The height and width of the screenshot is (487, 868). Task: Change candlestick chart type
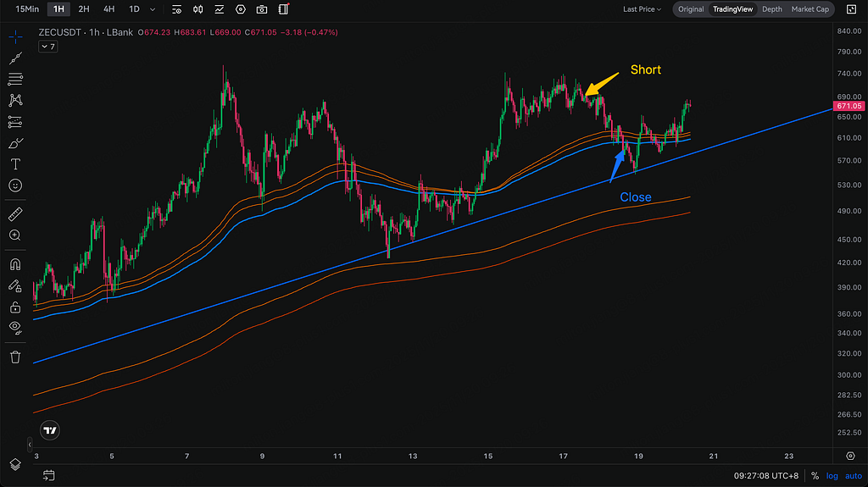click(198, 9)
